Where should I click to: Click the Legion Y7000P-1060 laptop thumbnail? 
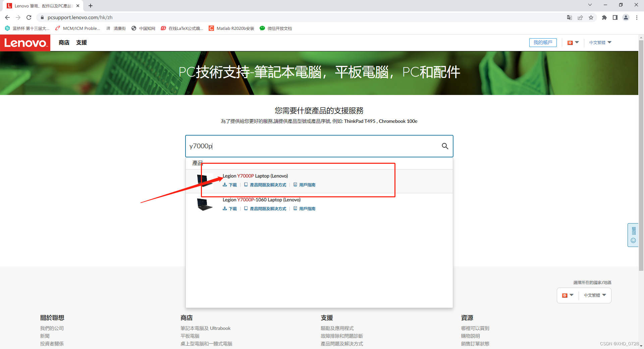click(205, 204)
